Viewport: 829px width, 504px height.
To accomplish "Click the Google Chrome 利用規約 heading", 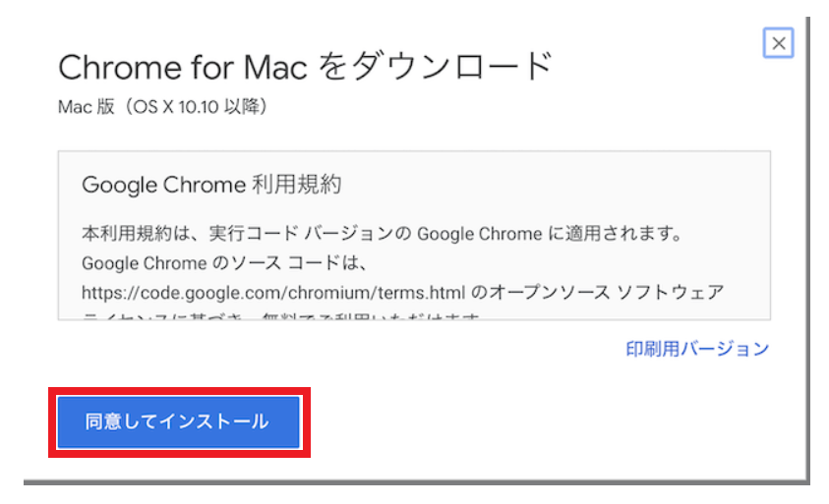I will (211, 185).
